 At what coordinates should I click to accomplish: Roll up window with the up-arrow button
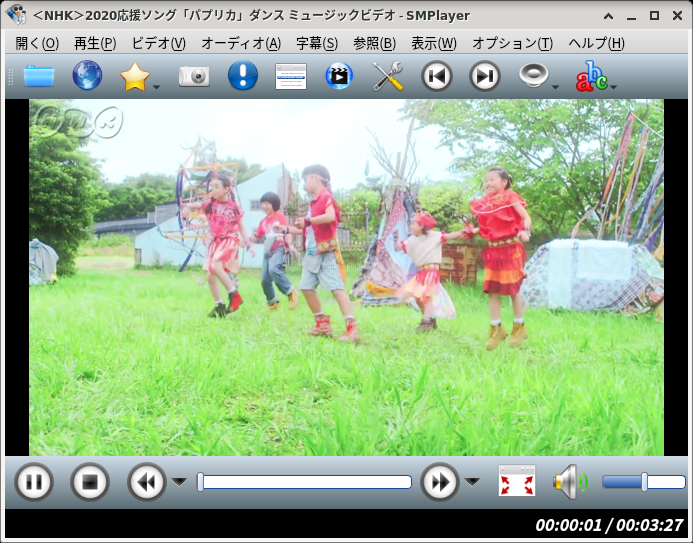point(608,16)
